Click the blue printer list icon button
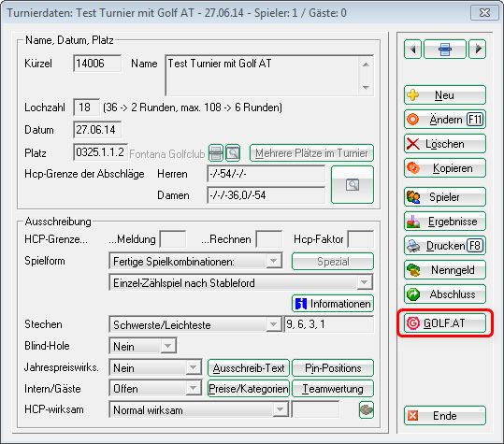This screenshot has height=444, width=504. click(x=445, y=50)
